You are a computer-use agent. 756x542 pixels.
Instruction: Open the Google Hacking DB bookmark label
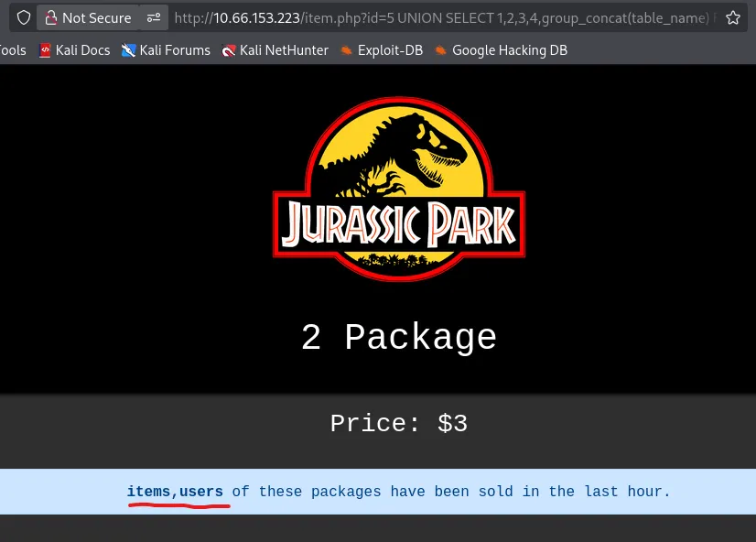[510, 50]
